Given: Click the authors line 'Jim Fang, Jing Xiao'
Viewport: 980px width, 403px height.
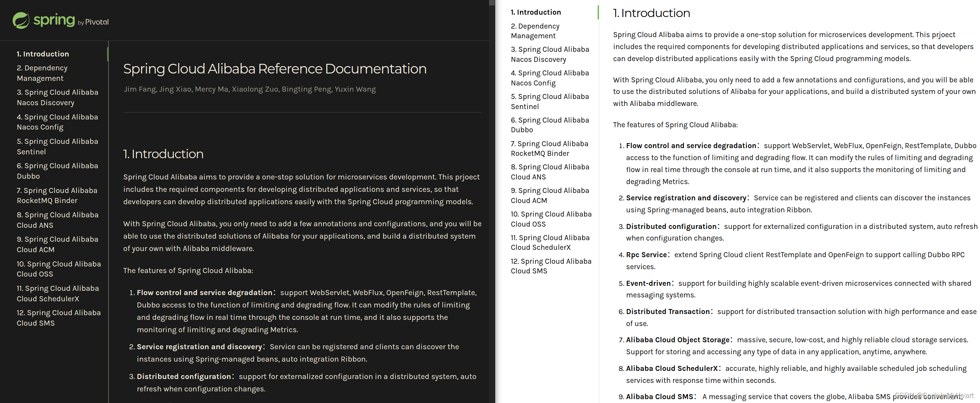Looking at the screenshot, I should point(250,89).
